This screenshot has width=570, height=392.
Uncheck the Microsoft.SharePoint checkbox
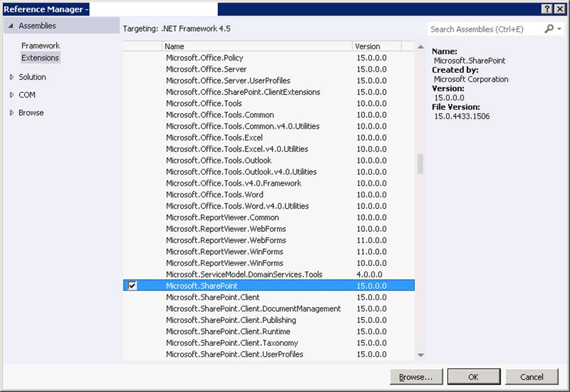pyautogui.click(x=132, y=285)
